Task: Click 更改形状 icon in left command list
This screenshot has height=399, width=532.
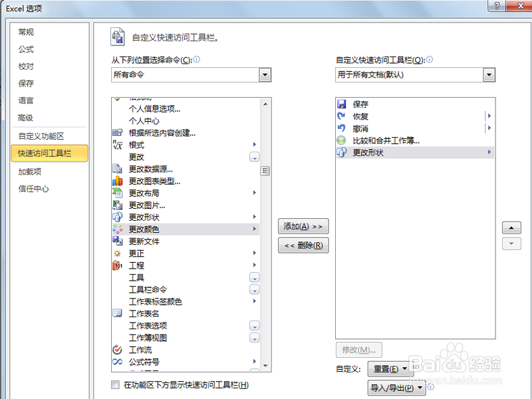Action: click(118, 217)
